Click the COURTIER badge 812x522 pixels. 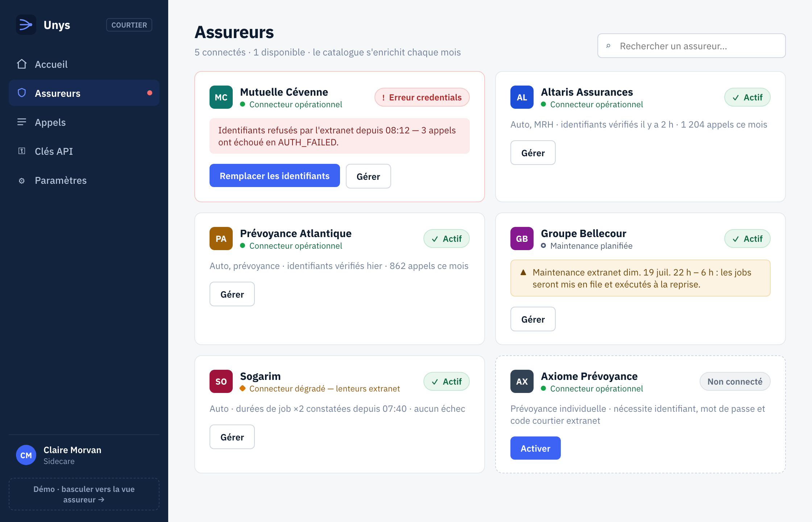129,25
